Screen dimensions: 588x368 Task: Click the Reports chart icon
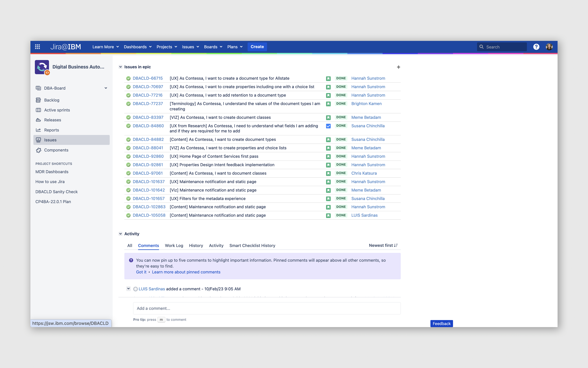click(x=38, y=130)
